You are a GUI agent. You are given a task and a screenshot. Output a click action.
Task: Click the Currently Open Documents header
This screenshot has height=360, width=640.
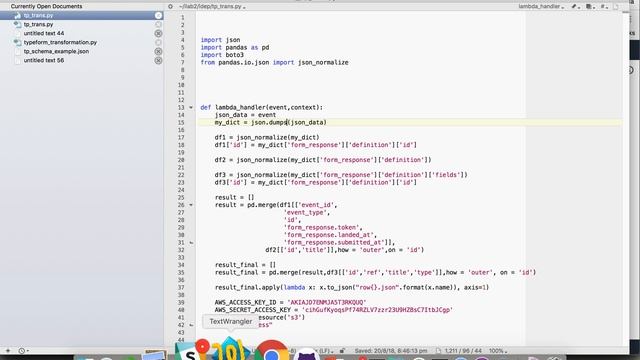pos(46,6)
